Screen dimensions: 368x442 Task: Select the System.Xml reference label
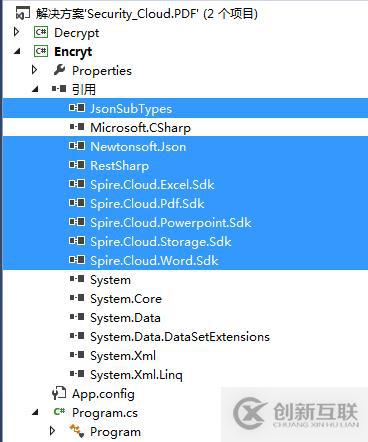[x=123, y=356]
